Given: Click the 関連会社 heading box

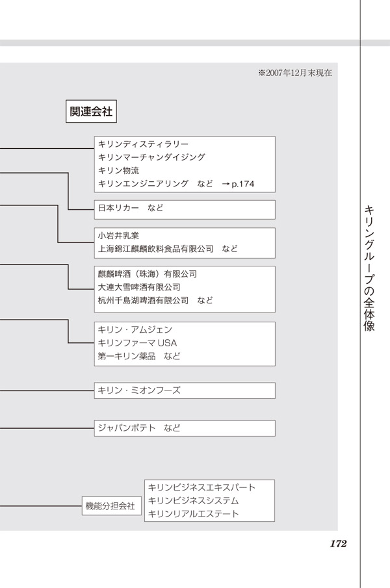Looking at the screenshot, I should click(x=91, y=111).
